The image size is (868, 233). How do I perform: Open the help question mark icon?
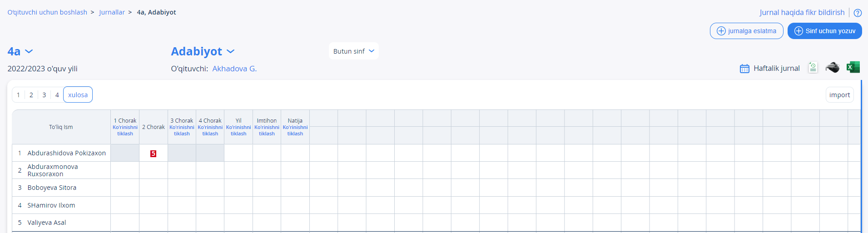click(x=858, y=13)
